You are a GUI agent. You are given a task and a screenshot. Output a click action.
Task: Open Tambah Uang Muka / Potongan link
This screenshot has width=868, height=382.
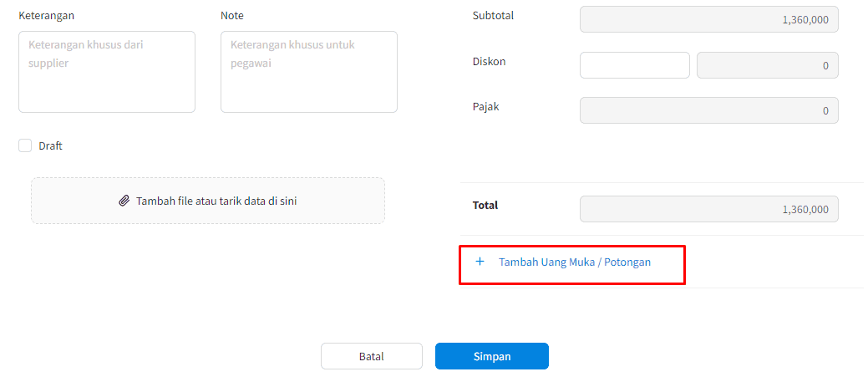pos(575,262)
